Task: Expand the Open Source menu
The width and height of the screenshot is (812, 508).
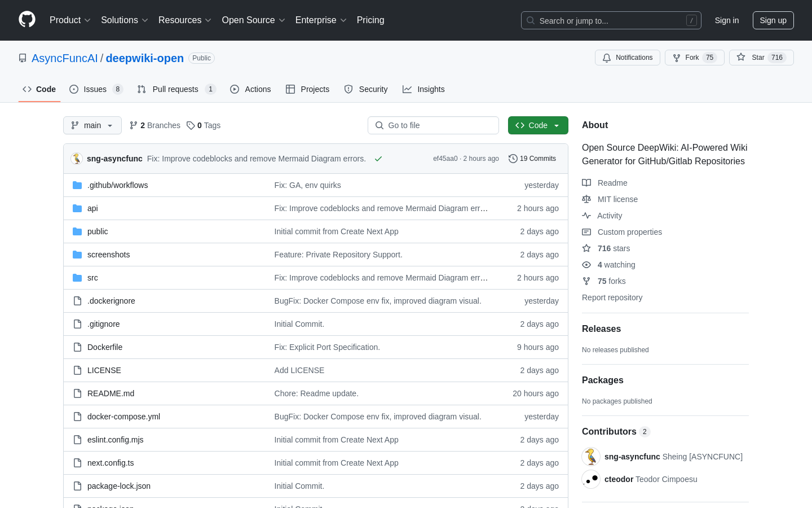Action: [253, 20]
